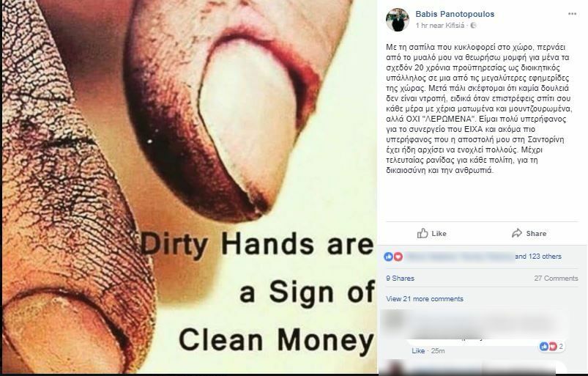Click the 25m comment timestamp
The image size is (588, 376).
coord(438,351)
